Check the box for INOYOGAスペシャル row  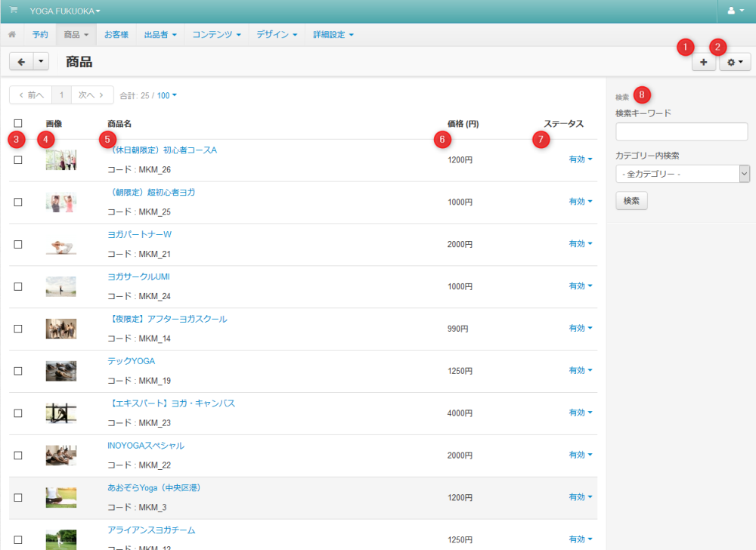coord(18,455)
